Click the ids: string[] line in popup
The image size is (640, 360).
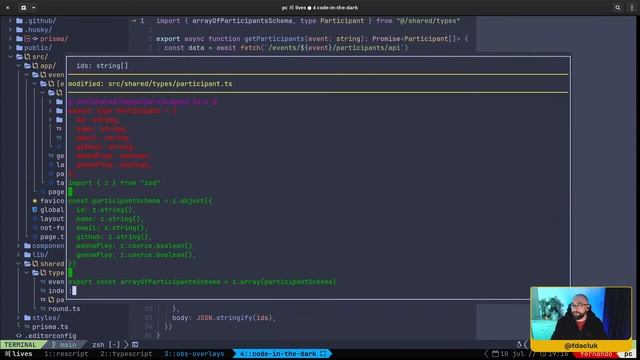pos(102,66)
